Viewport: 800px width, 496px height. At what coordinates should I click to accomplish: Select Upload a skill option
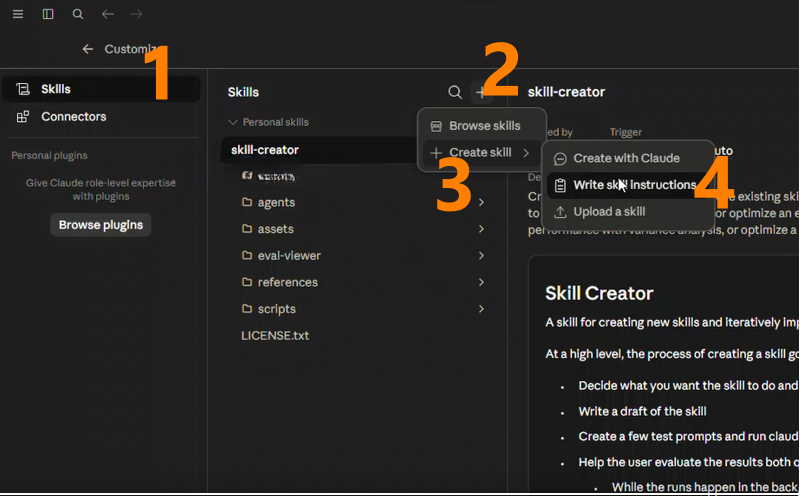(x=629, y=212)
